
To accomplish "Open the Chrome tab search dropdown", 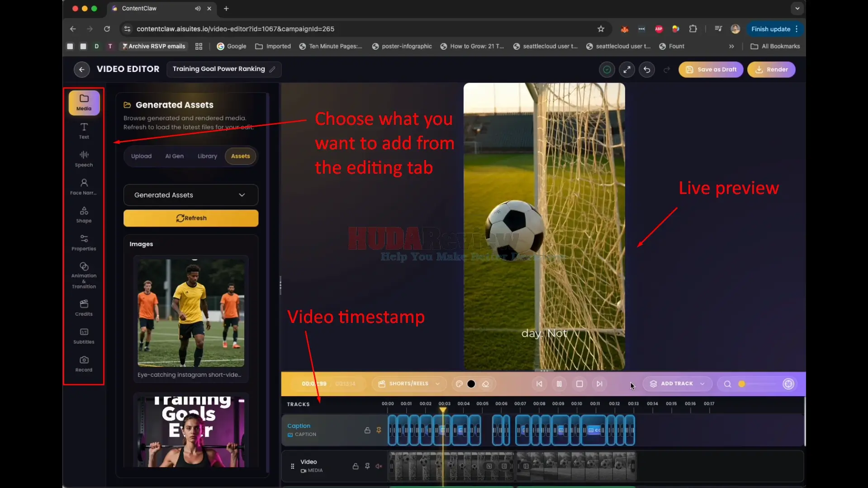I will click(797, 9).
